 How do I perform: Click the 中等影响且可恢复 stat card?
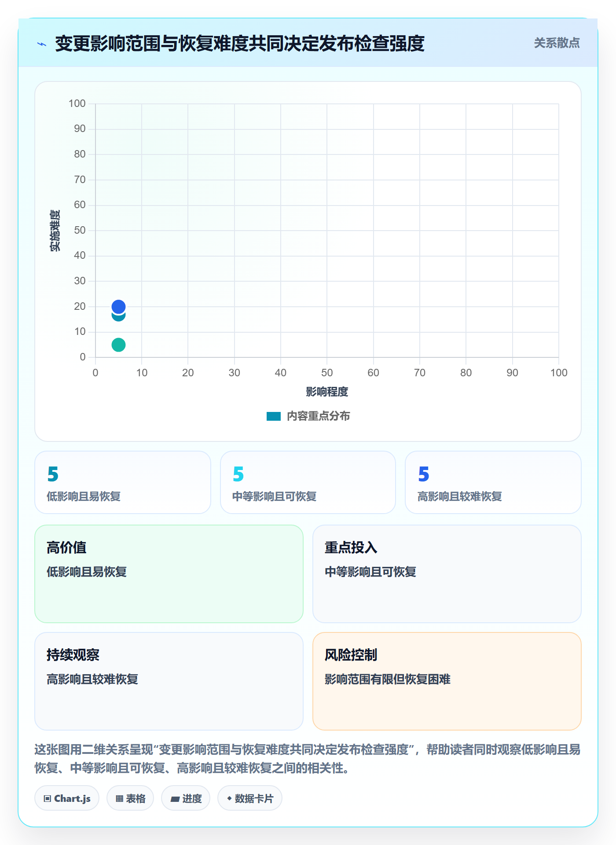(x=308, y=482)
